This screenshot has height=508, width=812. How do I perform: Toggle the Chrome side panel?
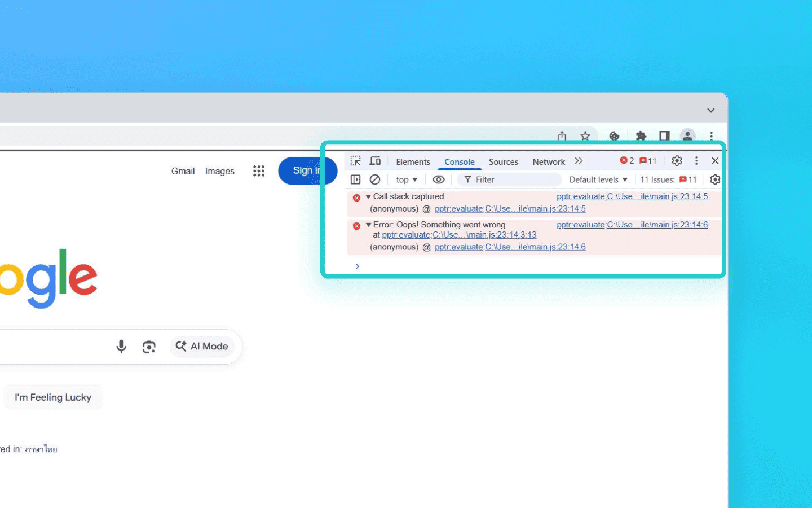pos(664,136)
